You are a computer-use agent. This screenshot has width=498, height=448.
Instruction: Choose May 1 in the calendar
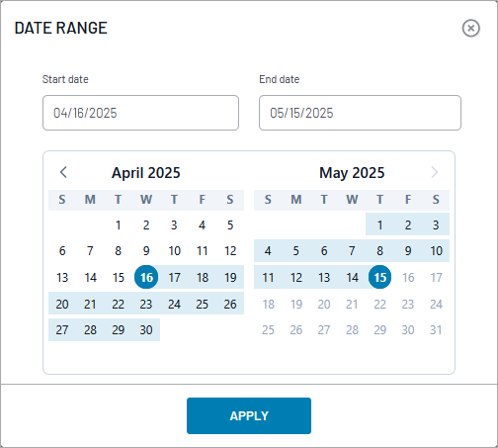click(x=379, y=225)
